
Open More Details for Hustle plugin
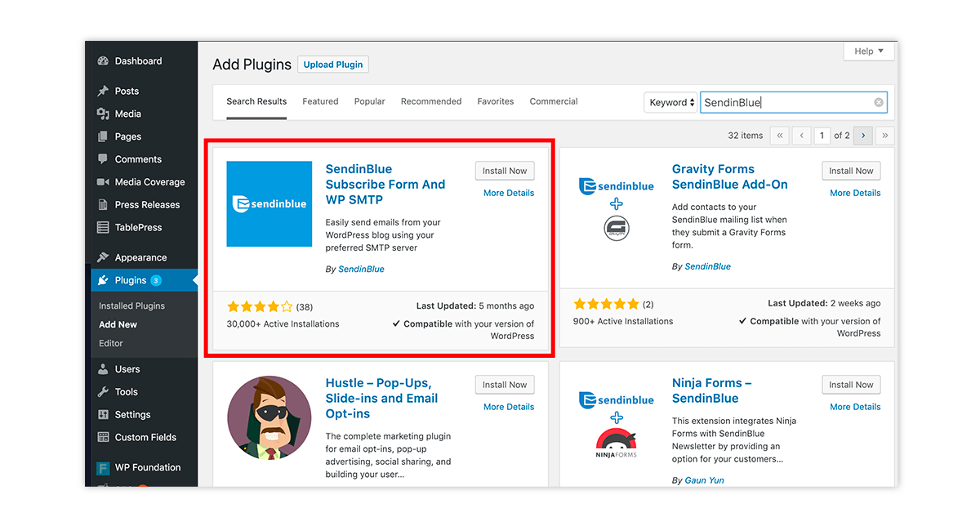click(509, 408)
